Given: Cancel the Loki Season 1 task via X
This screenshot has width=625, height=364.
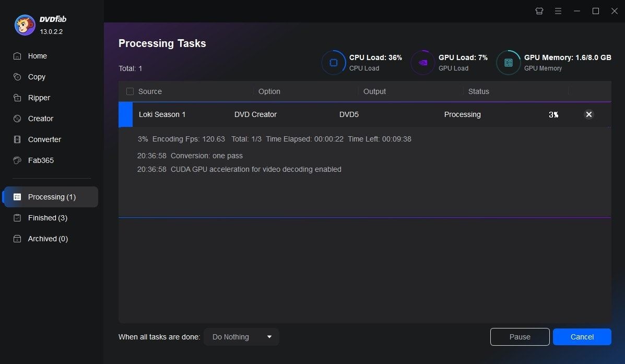Looking at the screenshot, I should tap(589, 114).
